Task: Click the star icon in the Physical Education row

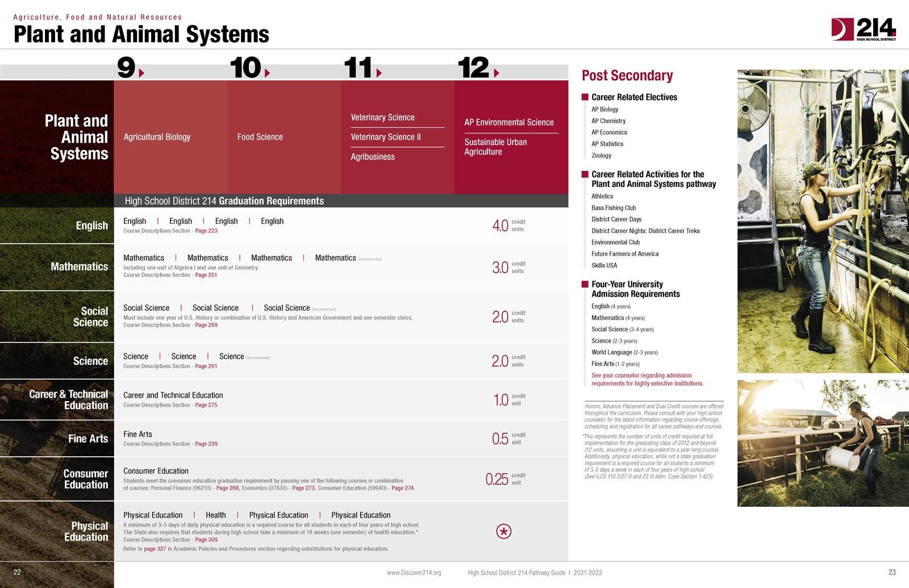Action: pyautogui.click(x=503, y=532)
